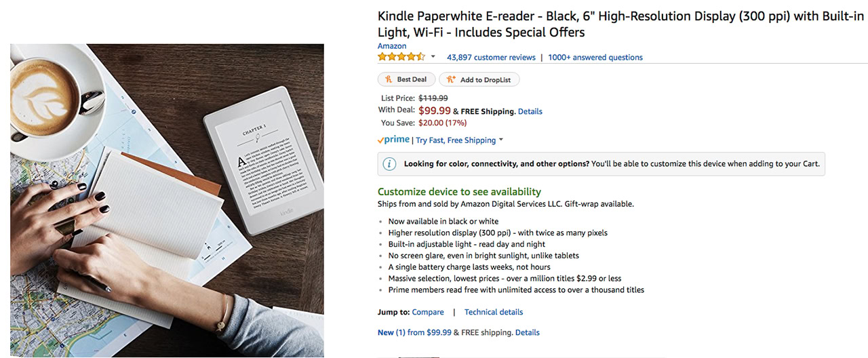
Task: Click the blue info icon in options notice
Action: click(x=389, y=164)
